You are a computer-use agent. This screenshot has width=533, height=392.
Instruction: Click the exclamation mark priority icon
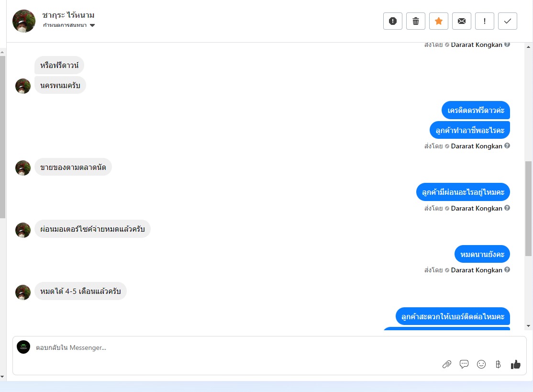484,21
